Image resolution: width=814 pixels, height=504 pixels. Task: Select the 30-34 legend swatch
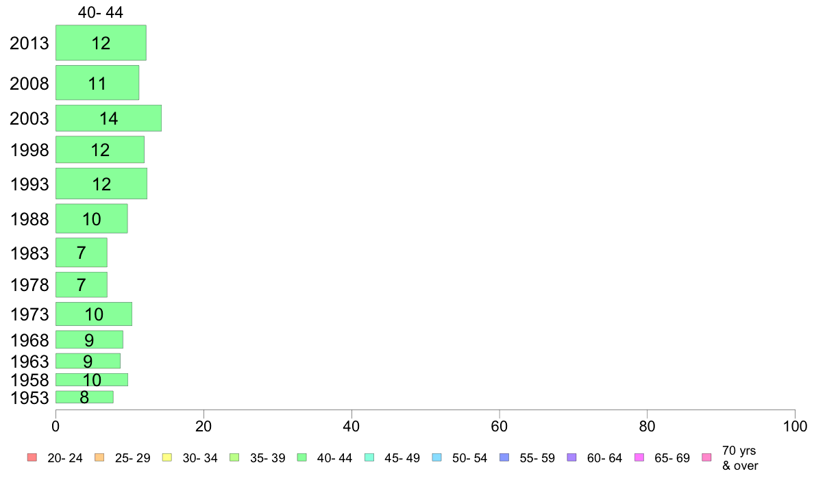point(167,457)
